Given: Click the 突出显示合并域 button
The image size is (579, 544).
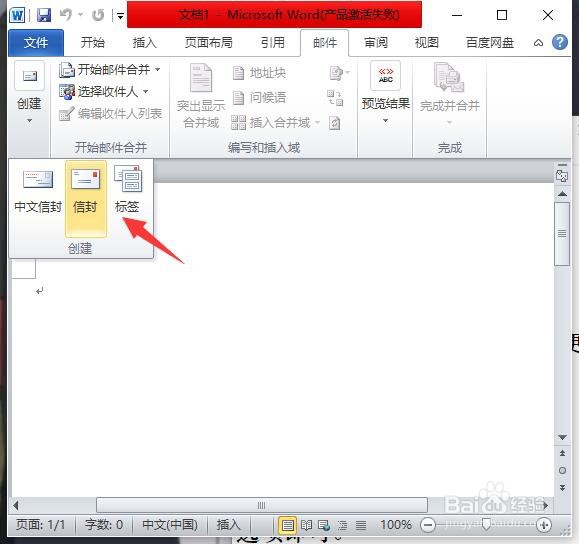Looking at the screenshot, I should (x=201, y=96).
